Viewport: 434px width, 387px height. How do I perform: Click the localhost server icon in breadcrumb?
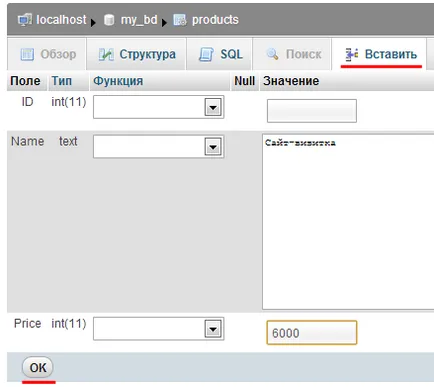(25, 20)
